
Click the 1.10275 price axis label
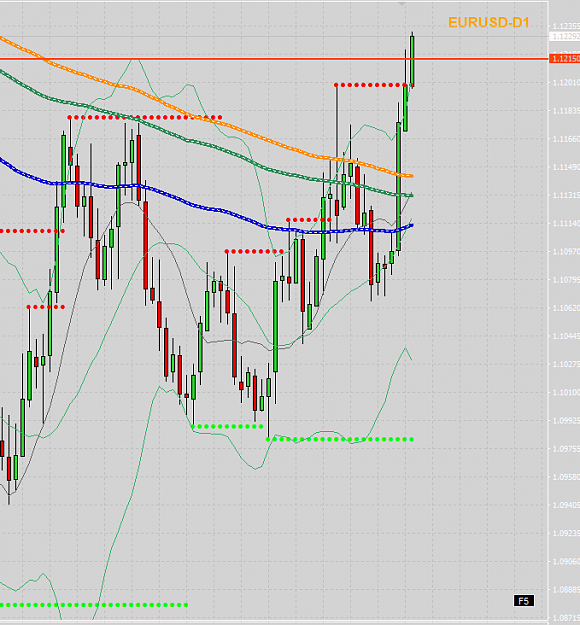tap(566, 364)
